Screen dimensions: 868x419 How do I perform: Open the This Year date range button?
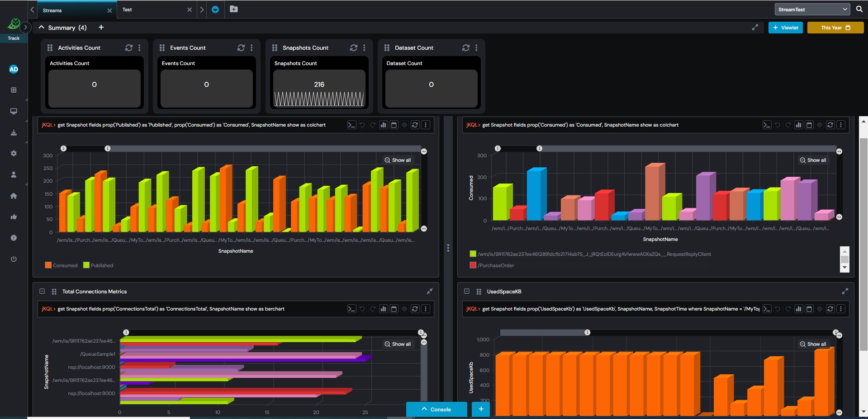[x=835, y=28]
